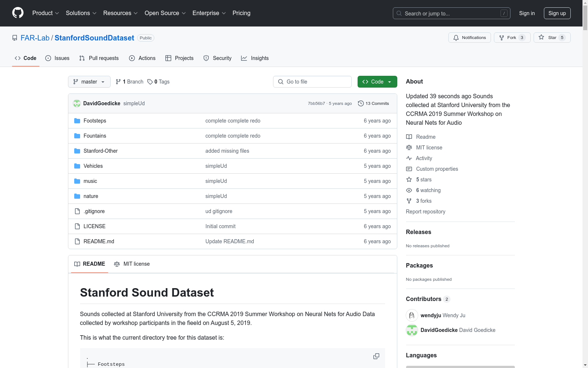Open the 'ud gitignore' commit message

pyautogui.click(x=219, y=211)
